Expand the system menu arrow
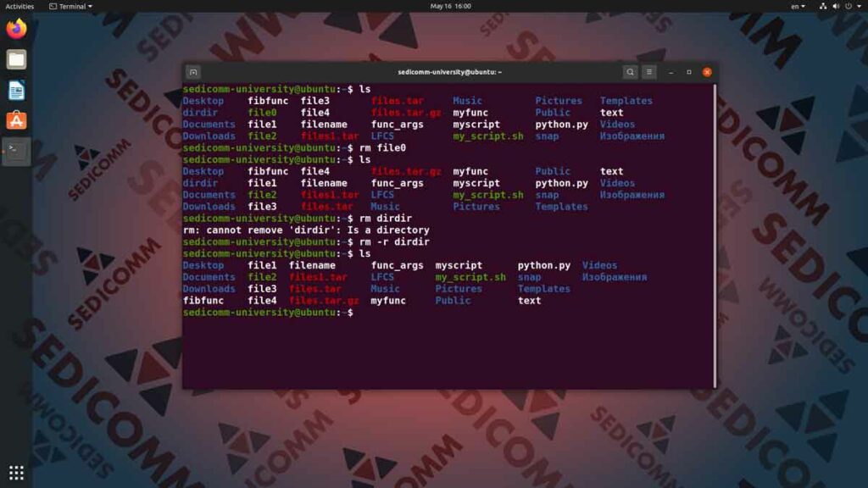 860,6
